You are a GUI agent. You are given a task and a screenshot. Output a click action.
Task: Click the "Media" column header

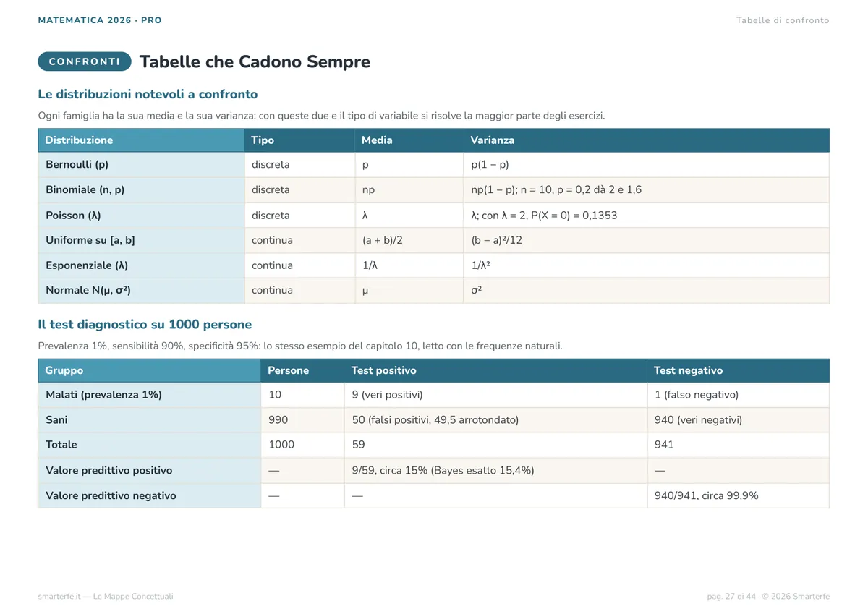pyautogui.click(x=409, y=140)
